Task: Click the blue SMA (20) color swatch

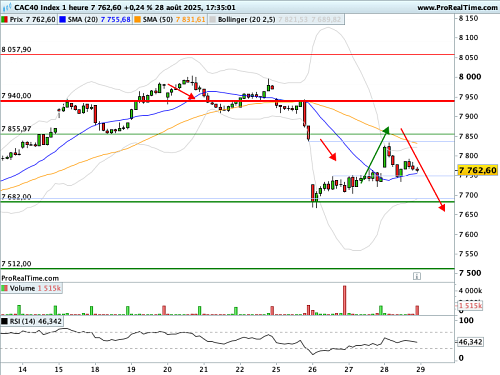Action: [62, 20]
